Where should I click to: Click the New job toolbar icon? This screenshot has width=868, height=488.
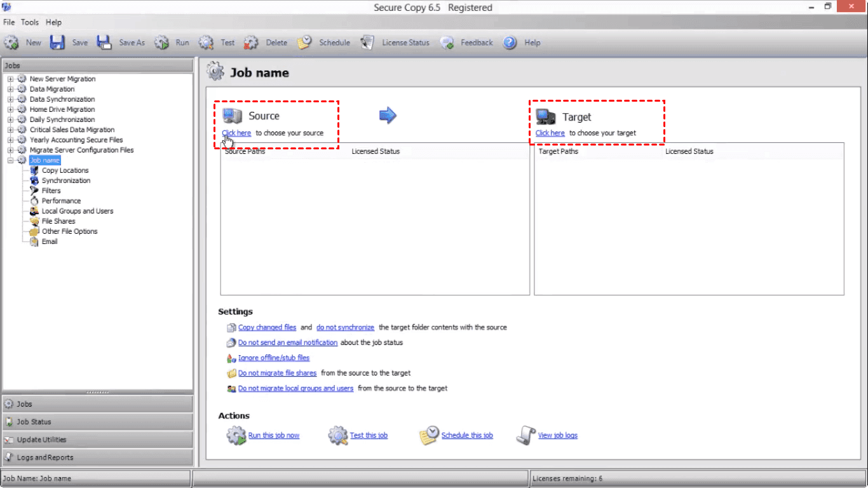pyautogui.click(x=11, y=43)
